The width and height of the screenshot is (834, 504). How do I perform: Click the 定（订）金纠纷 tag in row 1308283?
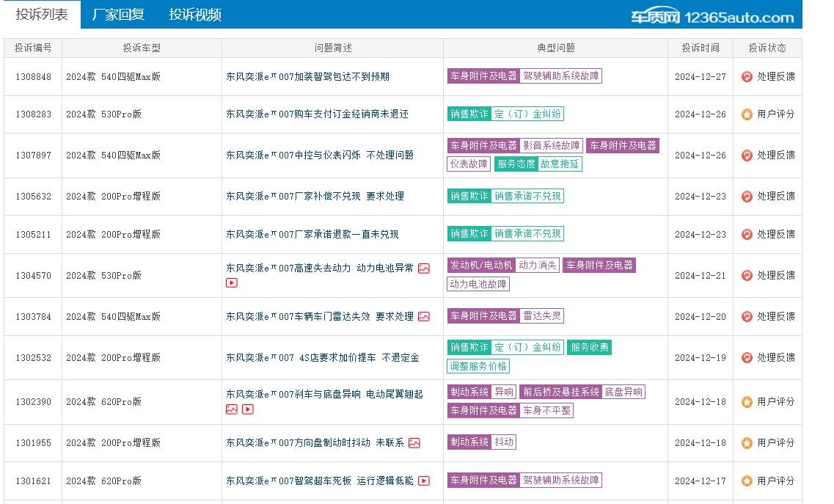point(527,114)
